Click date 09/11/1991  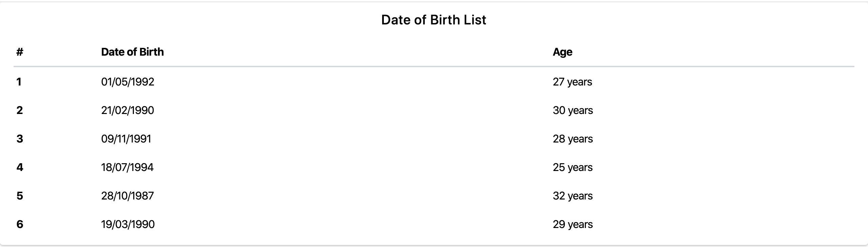[x=126, y=139]
